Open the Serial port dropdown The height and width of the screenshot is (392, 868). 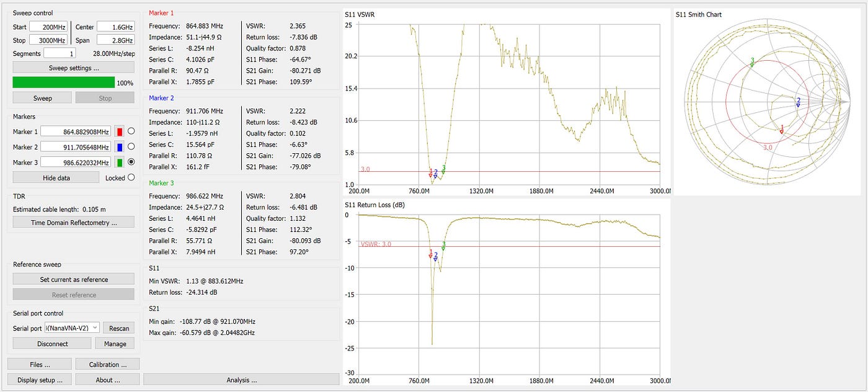[x=71, y=327]
